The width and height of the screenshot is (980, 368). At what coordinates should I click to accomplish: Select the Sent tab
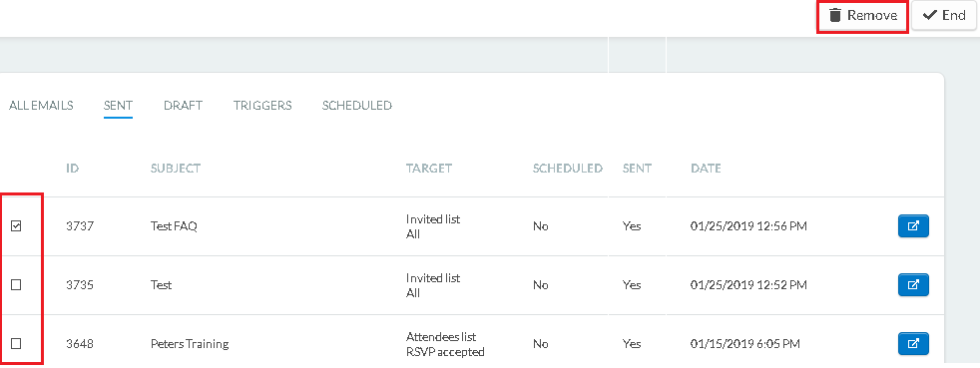pos(118,106)
